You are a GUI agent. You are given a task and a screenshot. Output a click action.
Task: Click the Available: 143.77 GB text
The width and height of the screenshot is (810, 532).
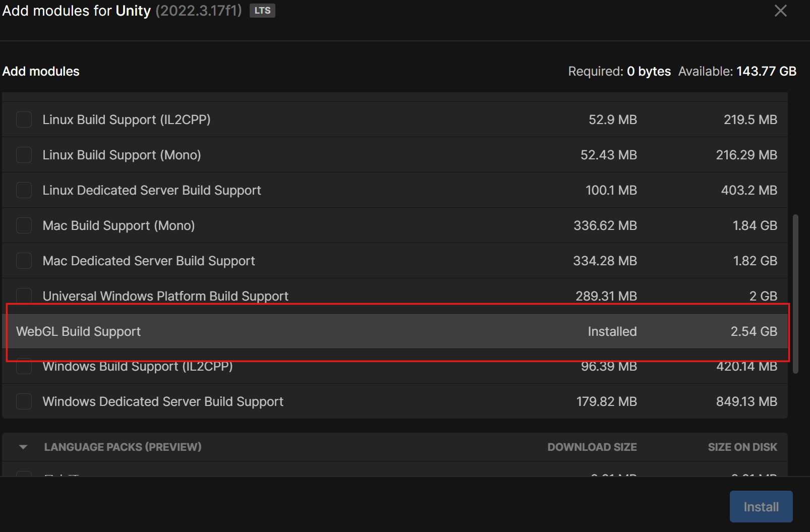737,71
